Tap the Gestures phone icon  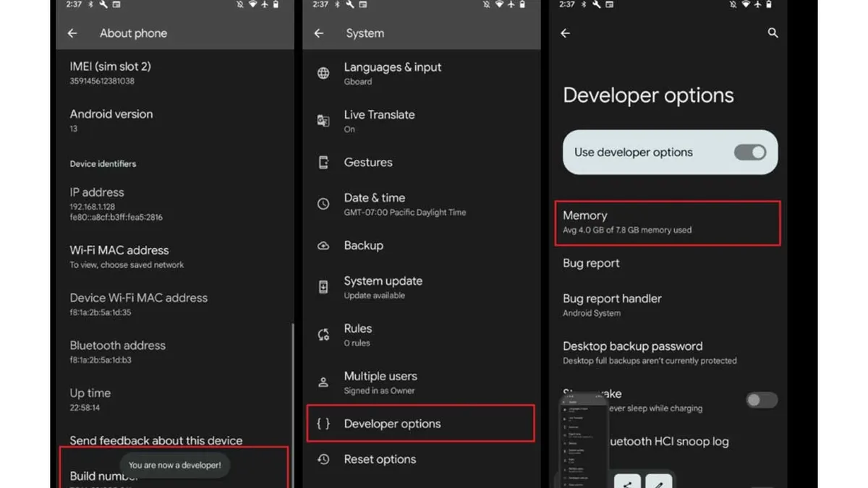pyautogui.click(x=323, y=163)
